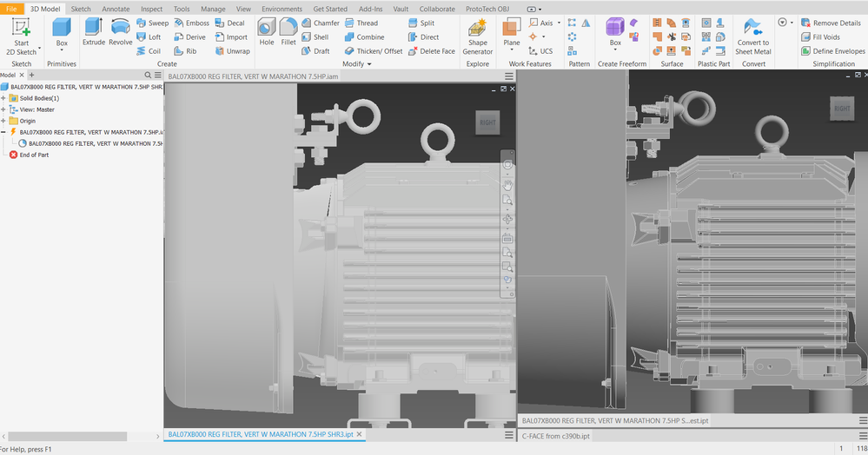The width and height of the screenshot is (868, 455).
Task: Open the Model browser options menu
Action: click(158, 75)
